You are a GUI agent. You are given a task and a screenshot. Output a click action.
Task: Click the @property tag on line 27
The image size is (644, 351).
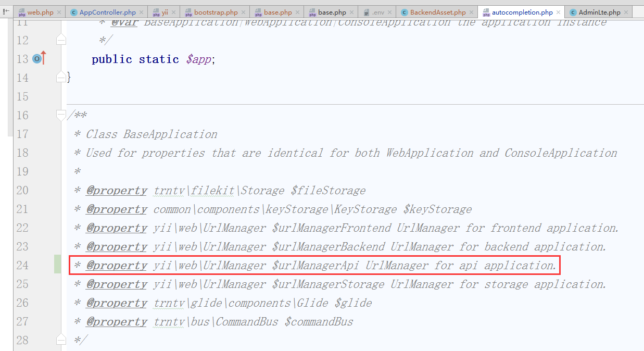117,321
